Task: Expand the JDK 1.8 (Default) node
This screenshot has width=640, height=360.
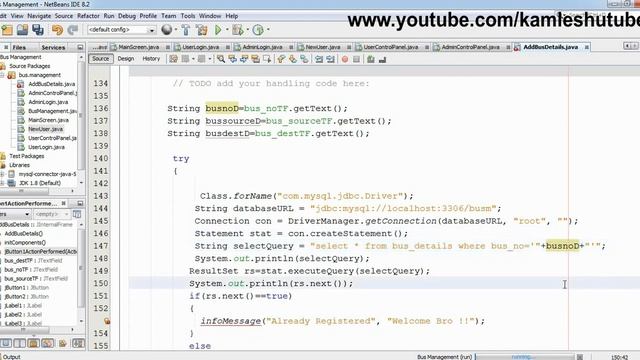Action: tap(2, 183)
